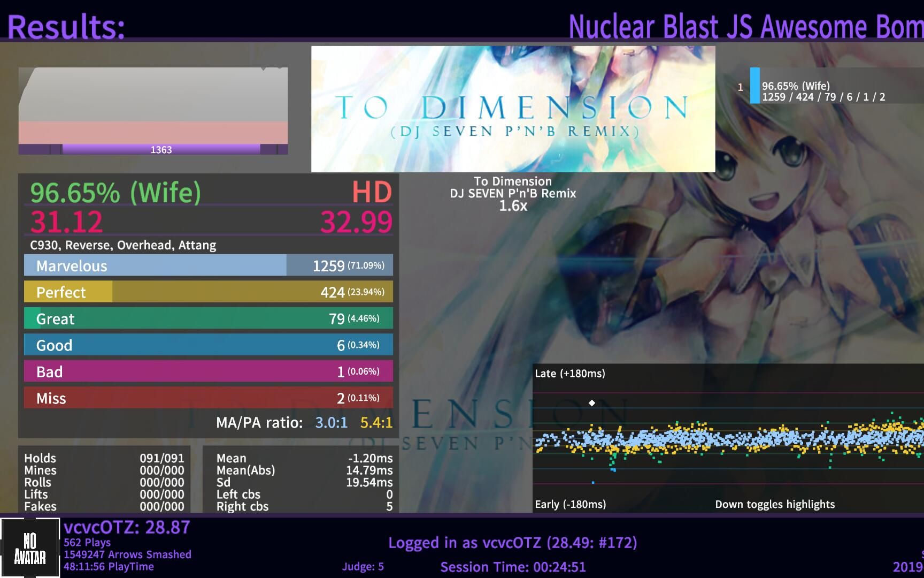
Task: Click the 'Logged in as vcvcOTZ' status
Action: (513, 543)
